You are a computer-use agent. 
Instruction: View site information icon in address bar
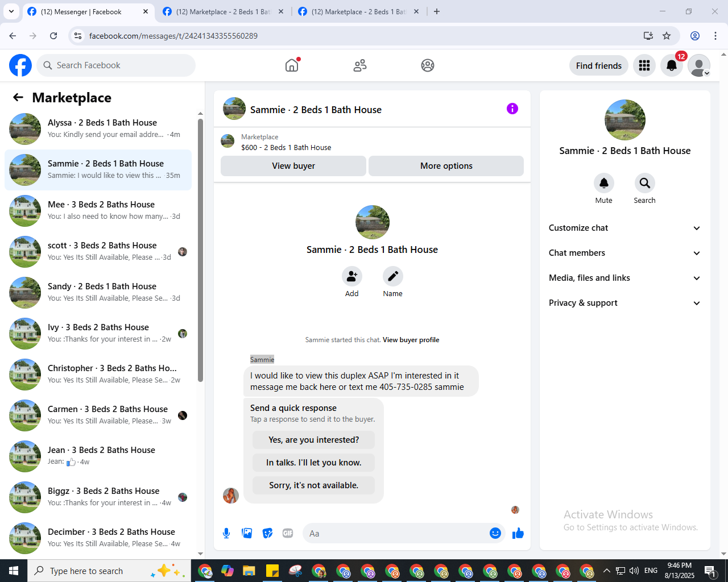tap(78, 36)
